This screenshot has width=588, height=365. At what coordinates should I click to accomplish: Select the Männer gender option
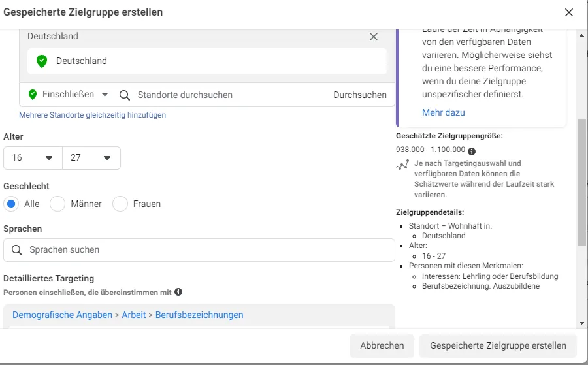(x=57, y=204)
